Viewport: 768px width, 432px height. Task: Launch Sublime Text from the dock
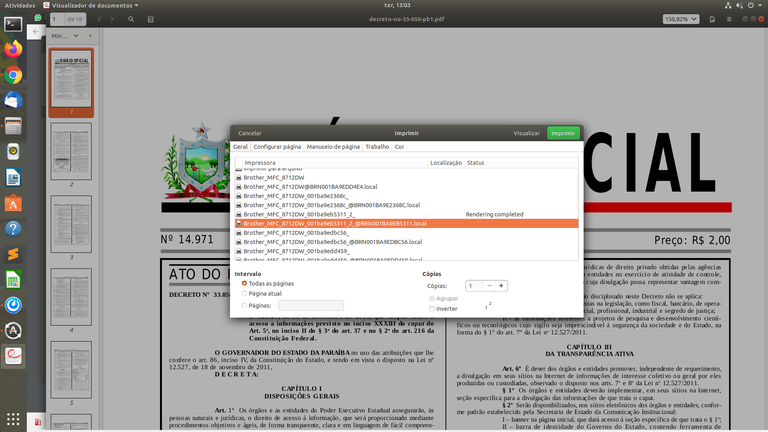[13, 254]
